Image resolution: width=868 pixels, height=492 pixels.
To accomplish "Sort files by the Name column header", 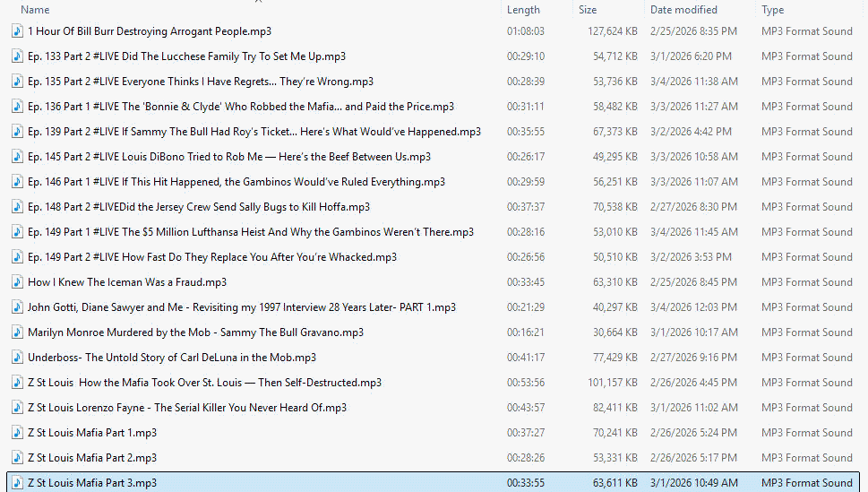I will 36,10.
